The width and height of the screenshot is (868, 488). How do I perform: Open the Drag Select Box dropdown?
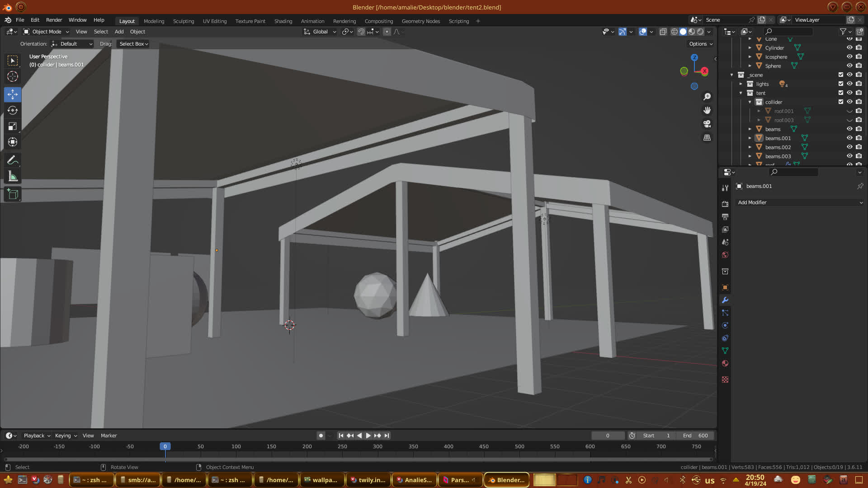(133, 44)
